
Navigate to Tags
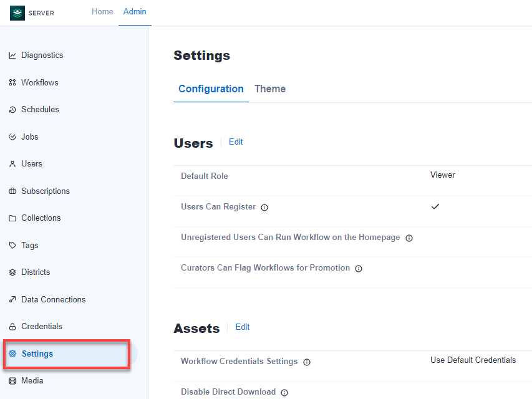(x=30, y=245)
